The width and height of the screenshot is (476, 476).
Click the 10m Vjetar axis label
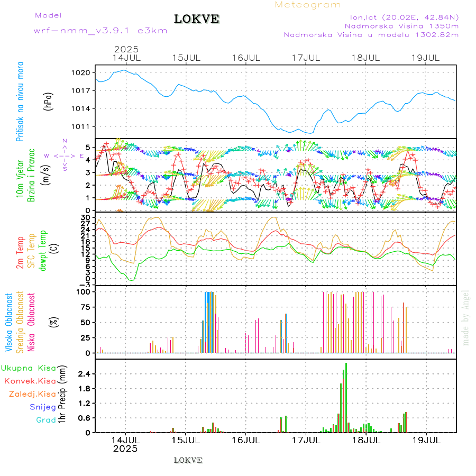coord(20,175)
